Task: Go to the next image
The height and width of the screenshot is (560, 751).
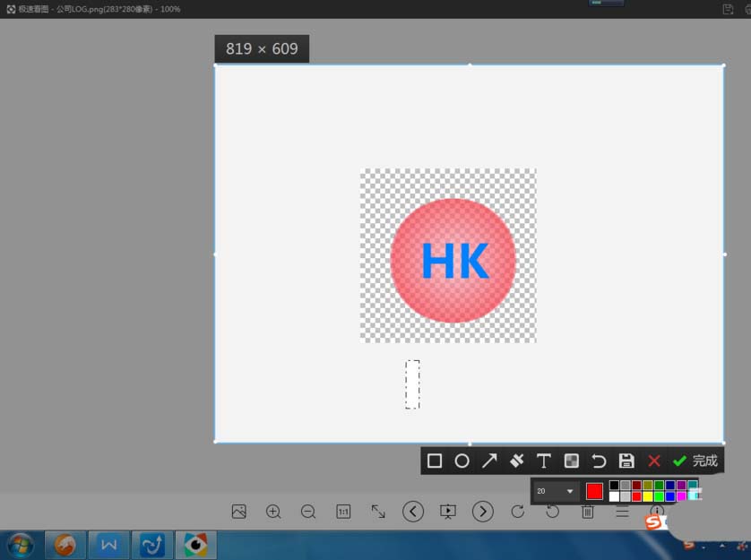Action: (x=483, y=512)
